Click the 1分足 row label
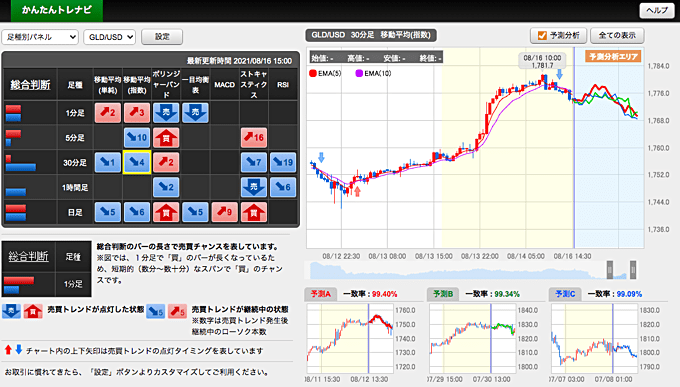680x387 pixels. [x=75, y=113]
